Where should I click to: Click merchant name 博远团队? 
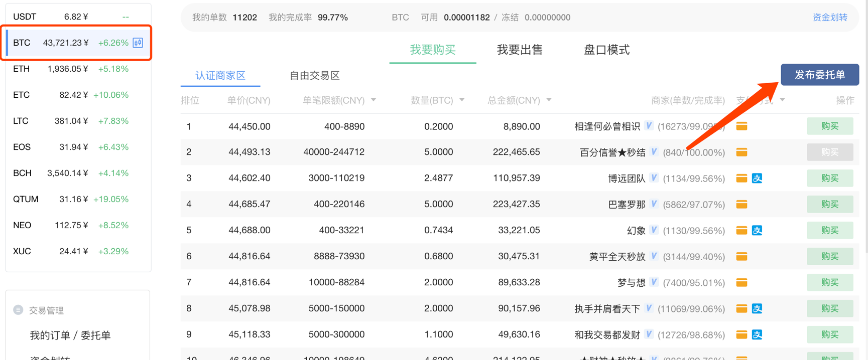pyautogui.click(x=627, y=178)
